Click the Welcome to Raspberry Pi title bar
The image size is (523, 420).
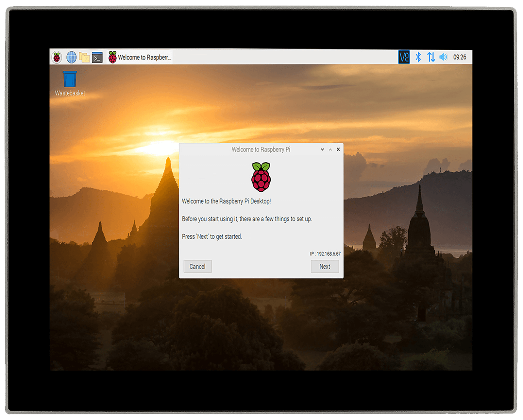click(261, 149)
